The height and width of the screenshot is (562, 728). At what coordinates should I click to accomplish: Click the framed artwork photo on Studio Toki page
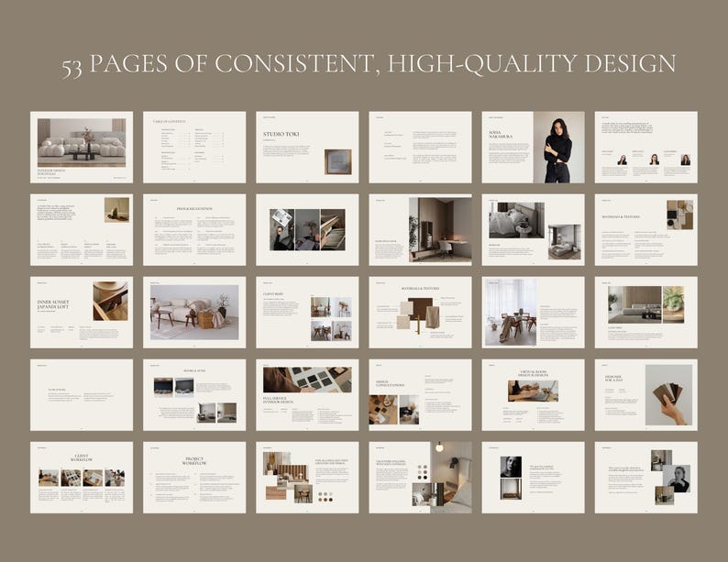point(338,162)
